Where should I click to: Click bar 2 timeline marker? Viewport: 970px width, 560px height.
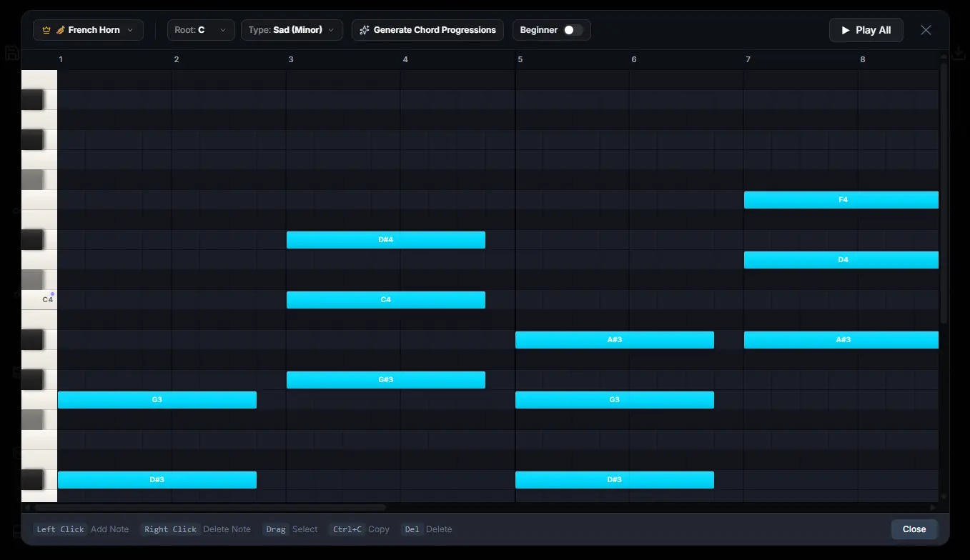177,59
